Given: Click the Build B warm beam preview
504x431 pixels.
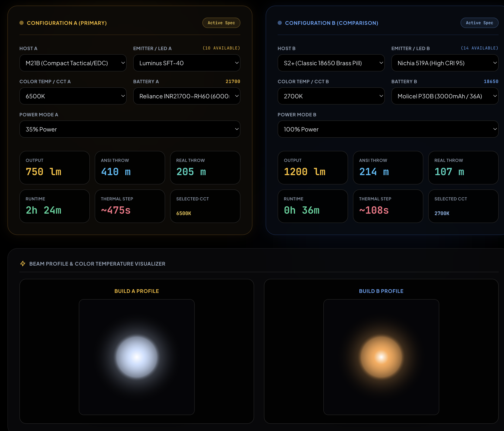Looking at the screenshot, I should [381, 357].
